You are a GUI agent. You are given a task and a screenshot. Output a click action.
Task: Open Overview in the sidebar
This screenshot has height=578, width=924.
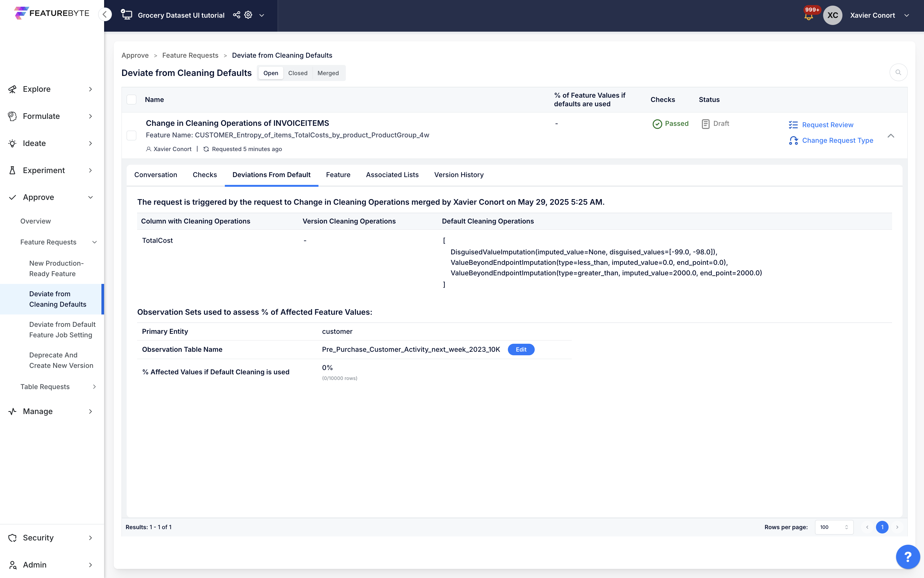point(35,221)
